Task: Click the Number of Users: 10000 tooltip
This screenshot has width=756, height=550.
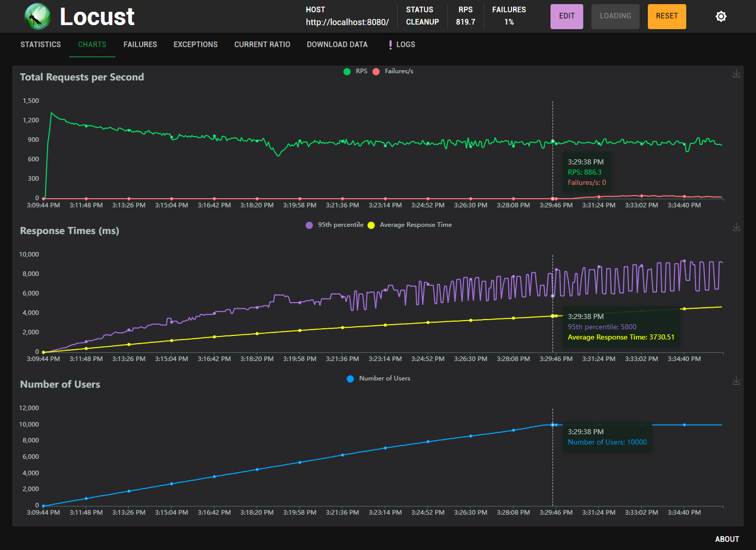Action: (x=607, y=442)
